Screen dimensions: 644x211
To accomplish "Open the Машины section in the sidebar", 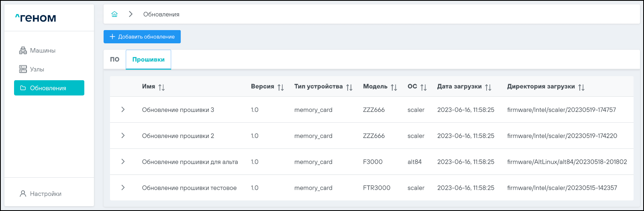I will tap(43, 51).
